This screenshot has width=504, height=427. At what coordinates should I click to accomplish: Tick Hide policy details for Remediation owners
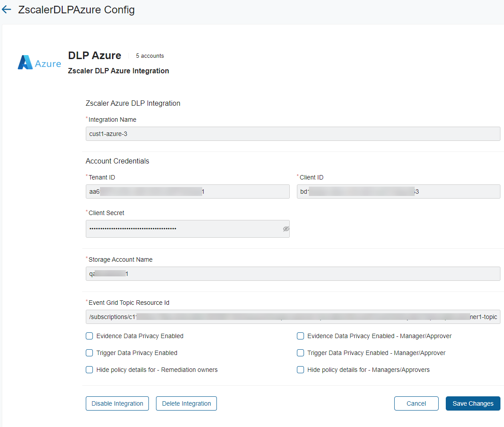click(x=89, y=370)
